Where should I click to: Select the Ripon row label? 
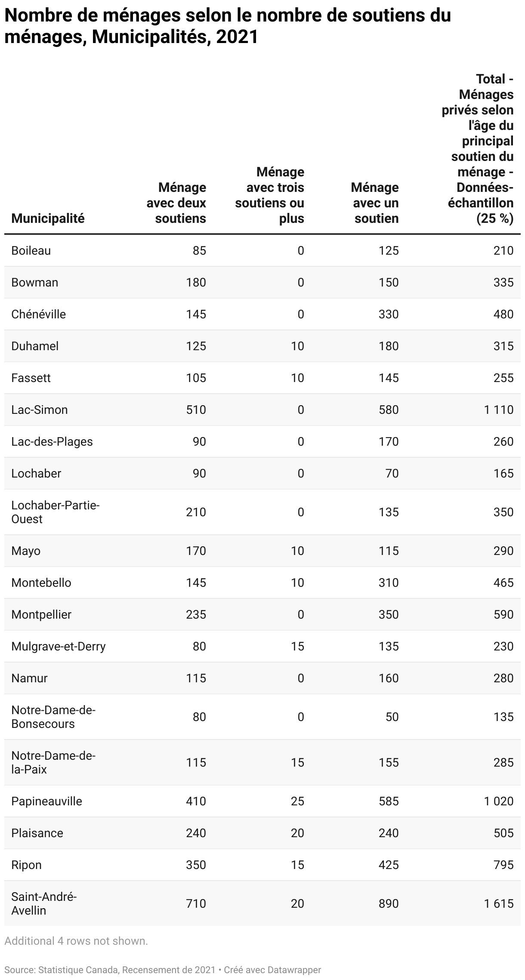26,865
